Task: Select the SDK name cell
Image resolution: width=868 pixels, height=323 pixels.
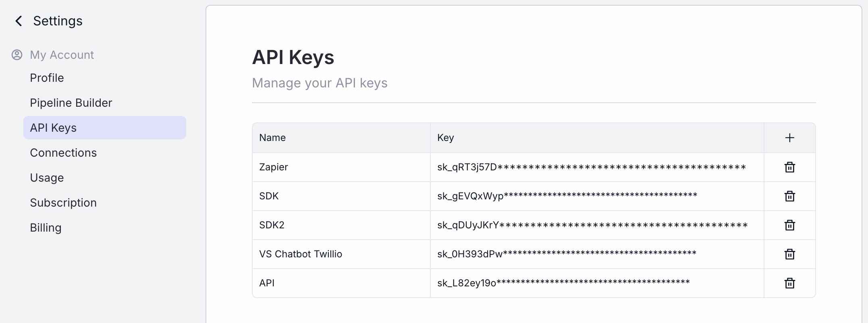Action: [x=341, y=196]
